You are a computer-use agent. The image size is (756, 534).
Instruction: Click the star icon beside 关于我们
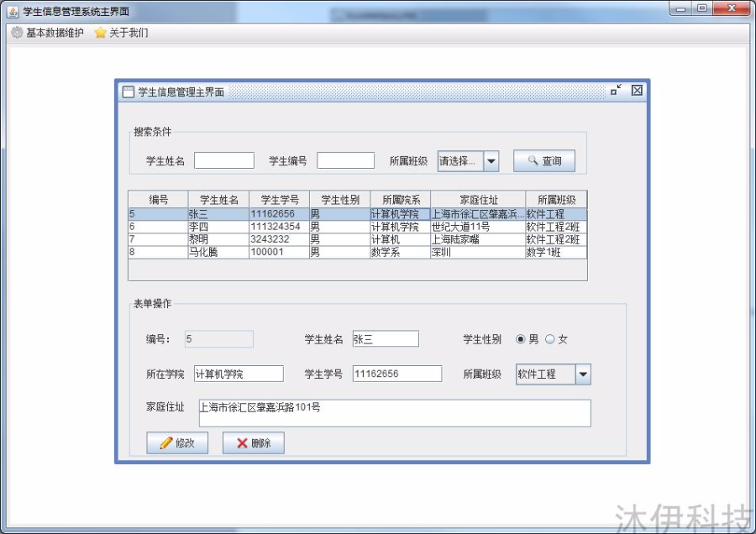(100, 32)
